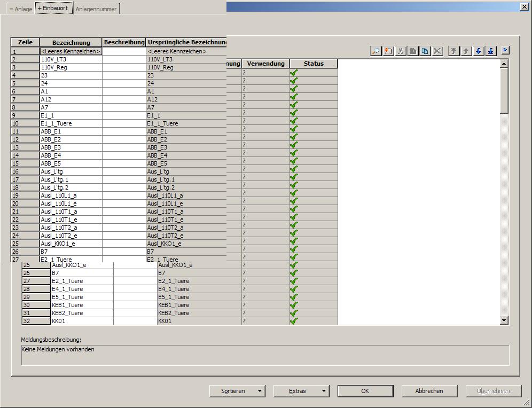Click the magnifier search icon in toolbar
Viewport: 532px width, 408px height.
(376, 51)
